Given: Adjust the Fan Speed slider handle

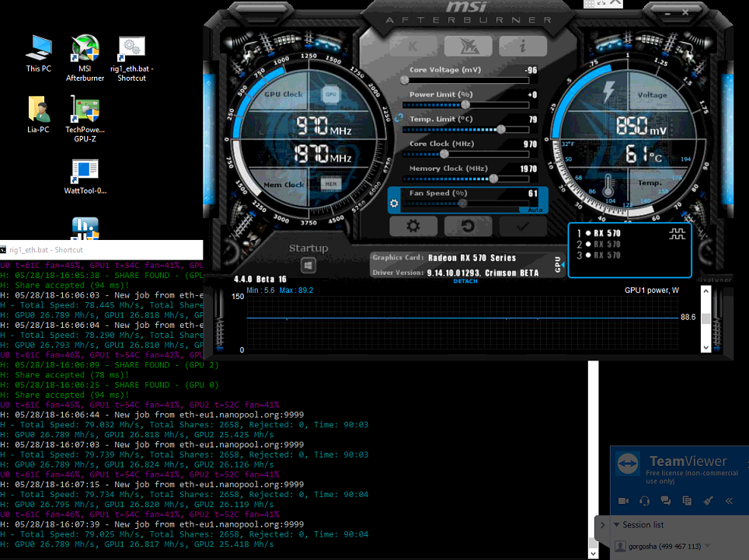Looking at the screenshot, I should tap(462, 203).
